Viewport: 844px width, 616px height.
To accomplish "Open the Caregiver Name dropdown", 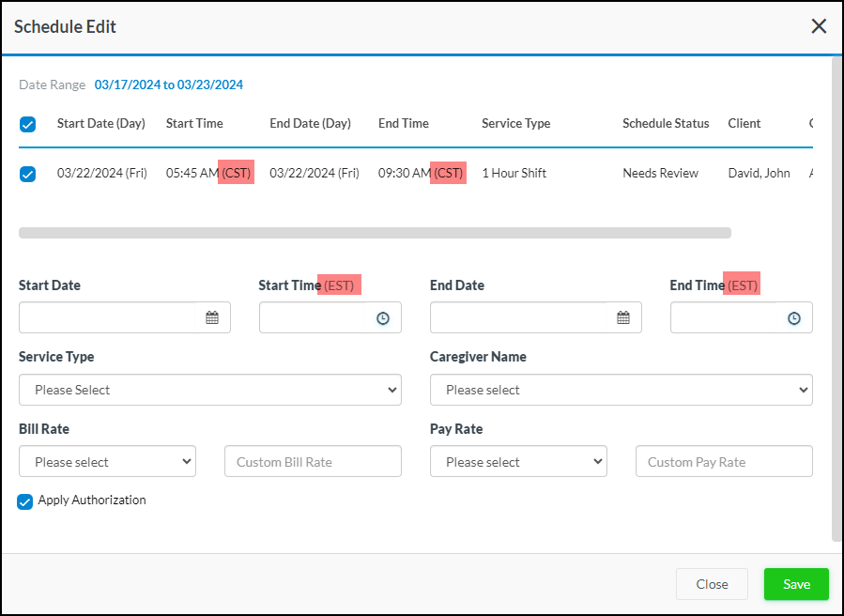I will (x=621, y=390).
